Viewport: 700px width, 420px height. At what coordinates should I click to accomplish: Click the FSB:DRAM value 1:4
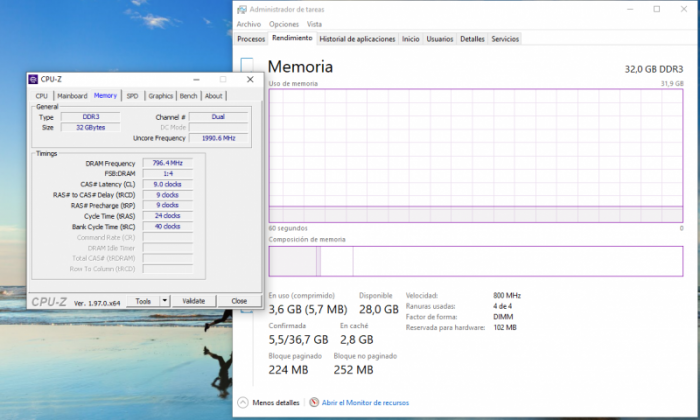168,174
